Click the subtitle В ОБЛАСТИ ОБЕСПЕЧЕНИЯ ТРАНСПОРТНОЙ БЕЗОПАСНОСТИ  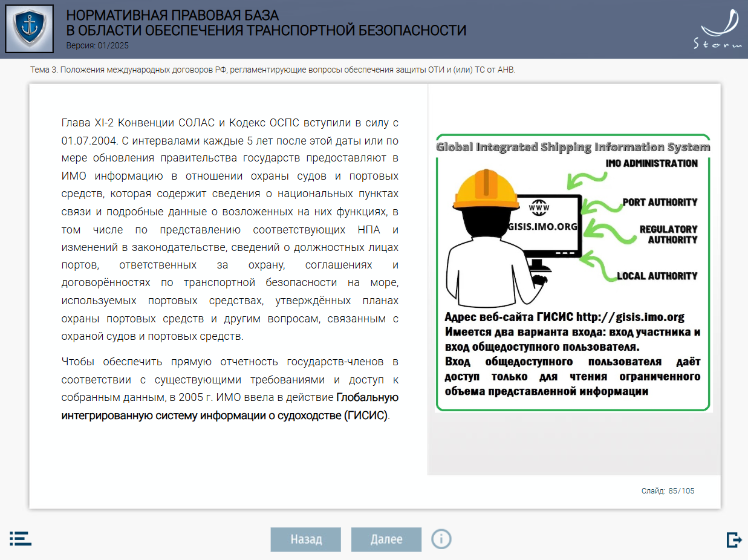point(266,31)
